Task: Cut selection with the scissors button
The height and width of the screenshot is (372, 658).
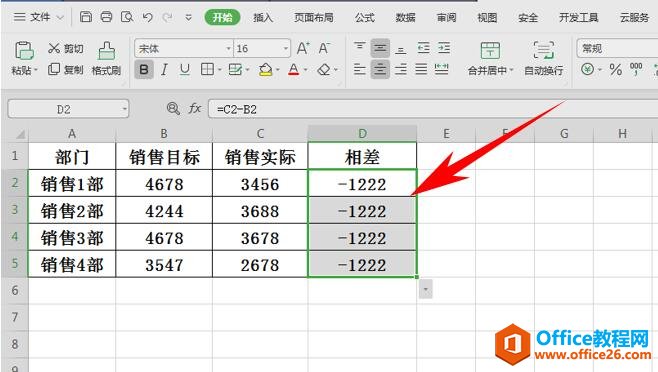Action: pos(65,48)
